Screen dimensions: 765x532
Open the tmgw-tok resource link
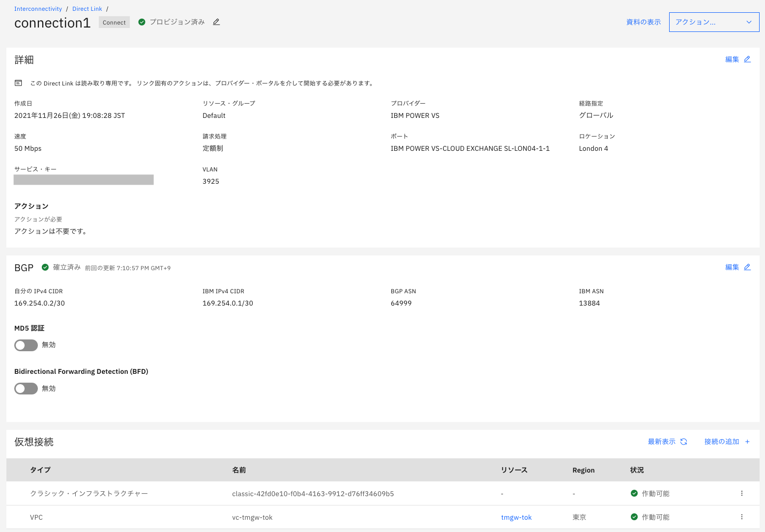pos(516,517)
